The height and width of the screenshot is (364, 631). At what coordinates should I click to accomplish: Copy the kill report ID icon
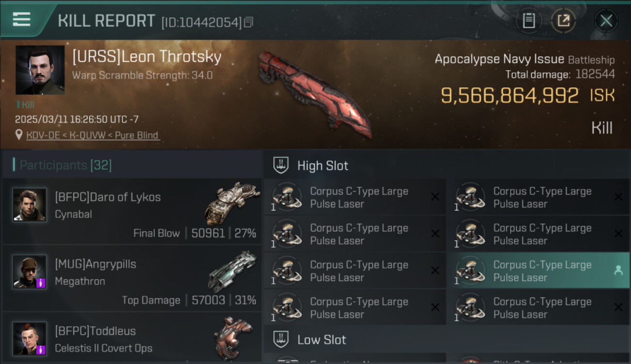coord(249,22)
